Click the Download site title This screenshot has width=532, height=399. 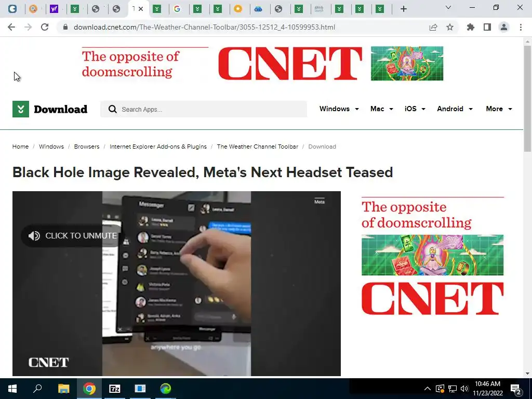[x=60, y=109]
